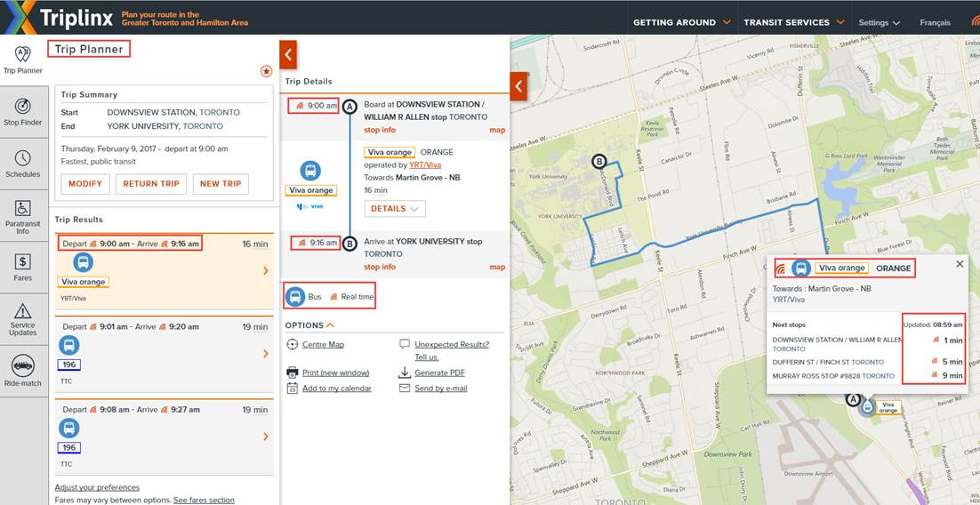
Task: Open the Settings dropdown
Action: coord(880,22)
